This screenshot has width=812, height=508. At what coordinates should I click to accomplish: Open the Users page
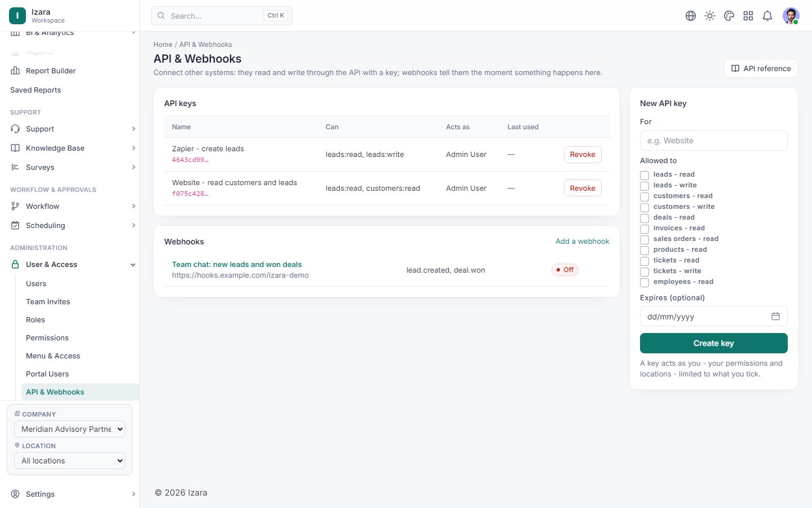36,283
